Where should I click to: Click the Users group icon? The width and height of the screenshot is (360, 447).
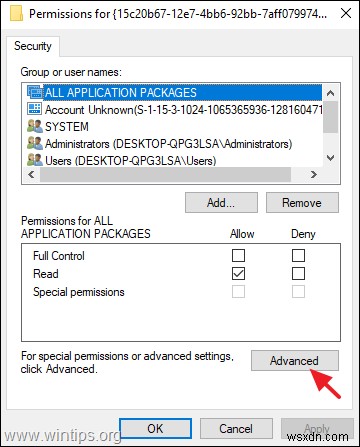[35, 160]
